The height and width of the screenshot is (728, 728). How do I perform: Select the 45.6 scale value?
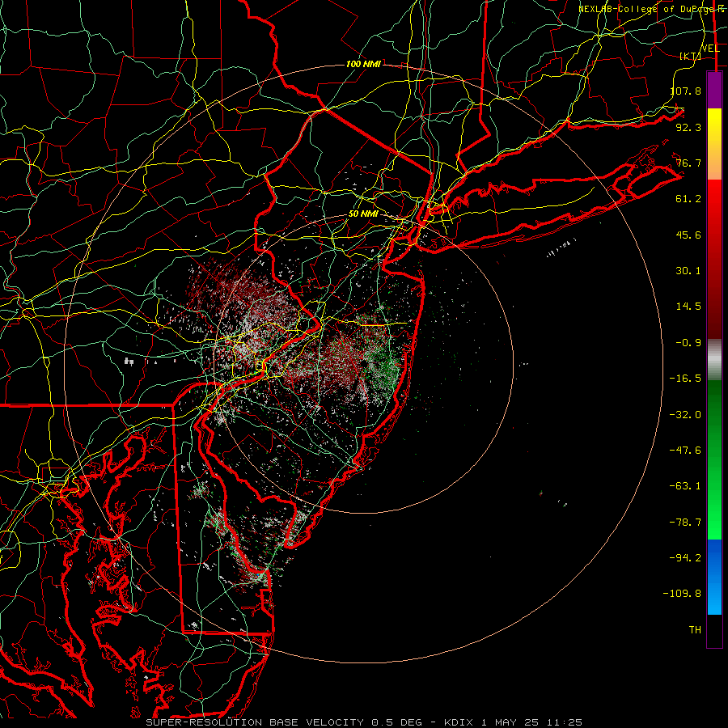tap(688, 235)
